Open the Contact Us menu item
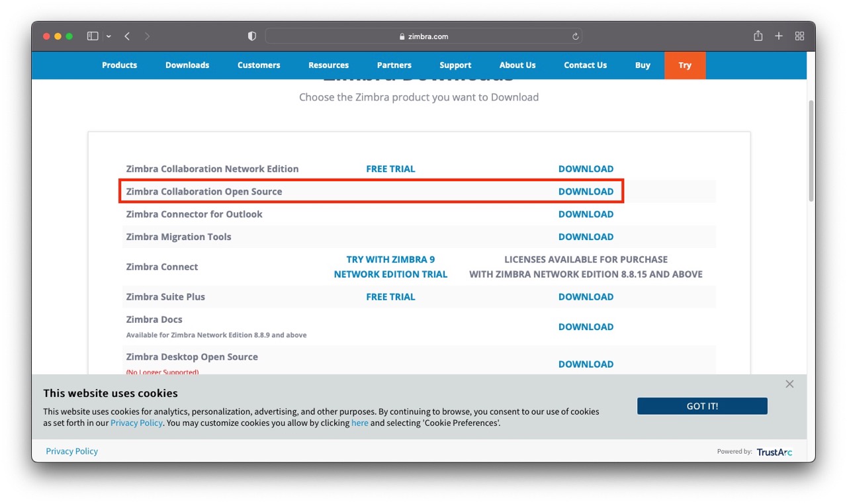The width and height of the screenshot is (847, 504). point(585,65)
